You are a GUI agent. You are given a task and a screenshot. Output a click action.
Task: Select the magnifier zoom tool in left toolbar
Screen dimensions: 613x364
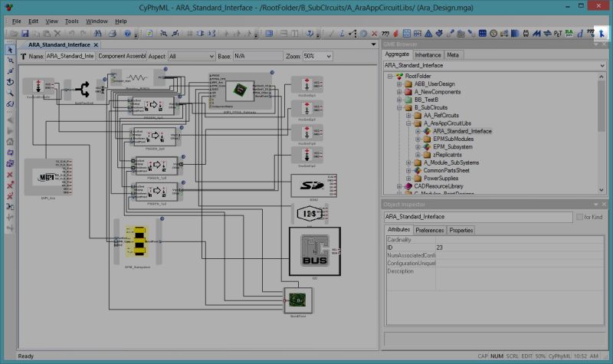[10, 93]
